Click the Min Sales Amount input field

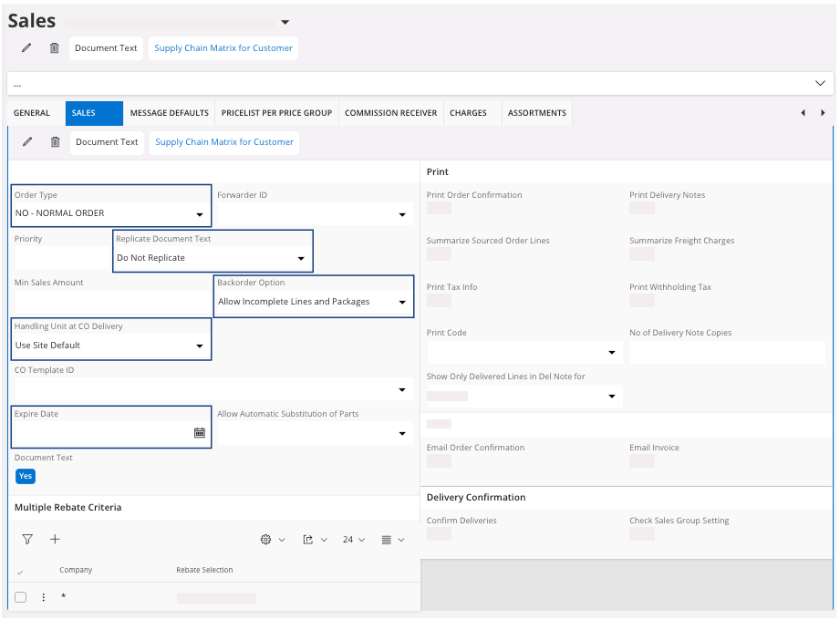[109, 301]
